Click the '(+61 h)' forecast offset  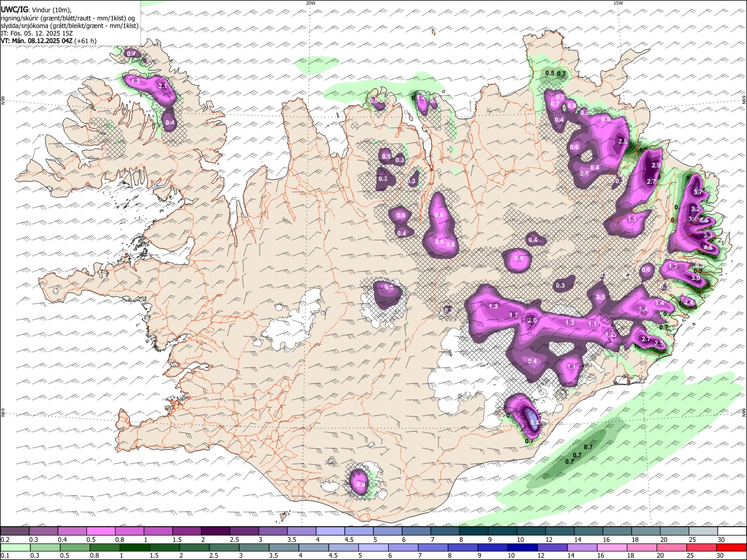tap(85, 41)
